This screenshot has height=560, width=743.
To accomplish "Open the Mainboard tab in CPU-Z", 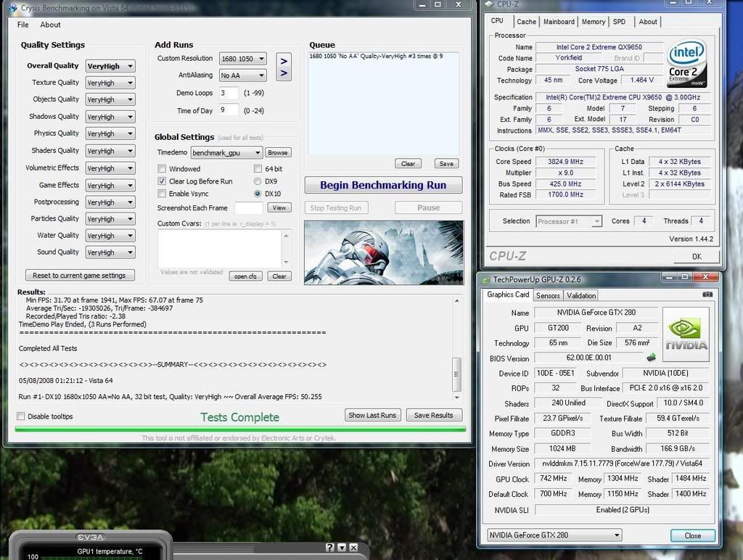I will pos(559,22).
